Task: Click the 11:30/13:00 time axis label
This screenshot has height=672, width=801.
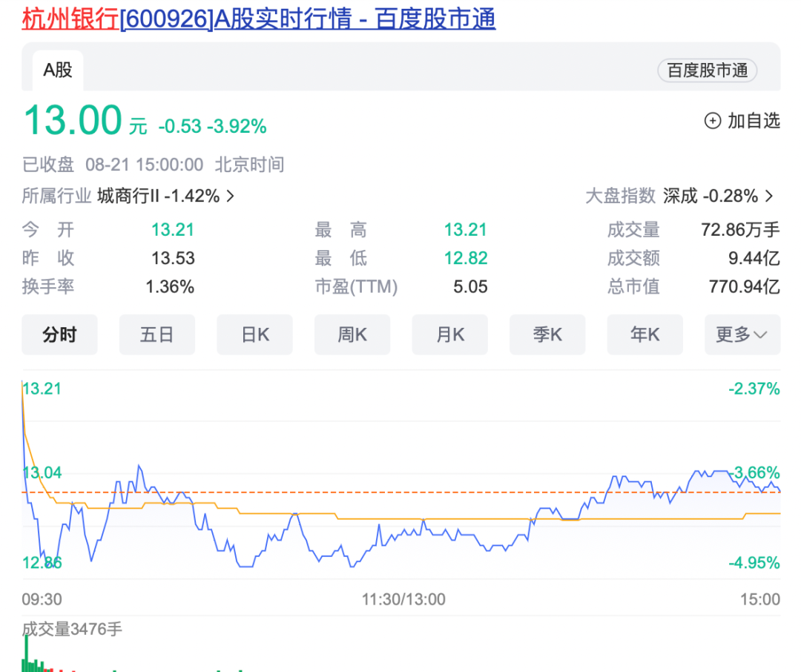Action: tap(403, 599)
